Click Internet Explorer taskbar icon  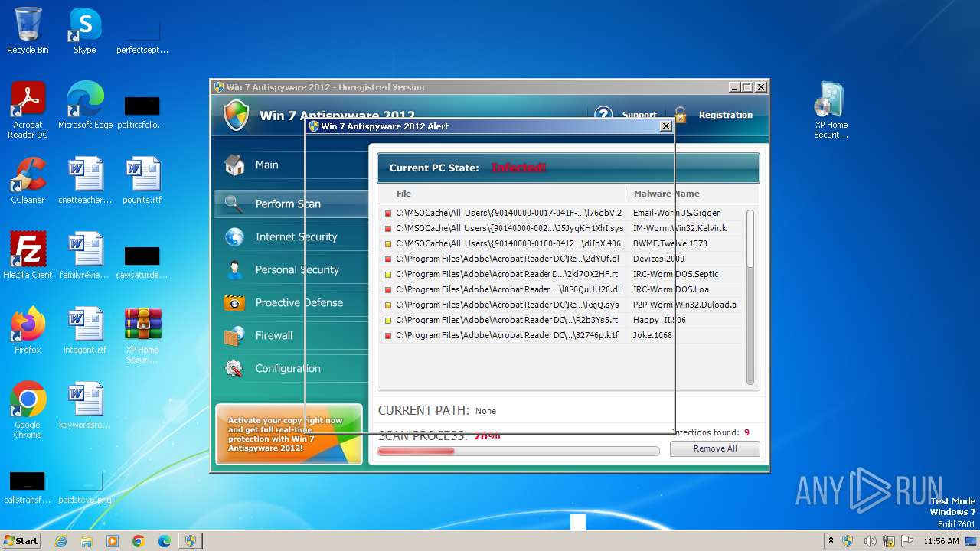pos(60,541)
